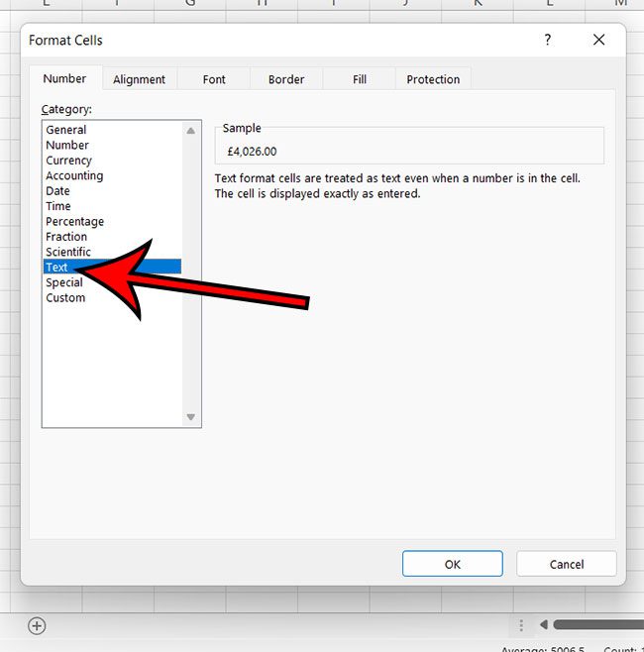Open the Font tab
This screenshot has width=644, height=652.
(214, 79)
